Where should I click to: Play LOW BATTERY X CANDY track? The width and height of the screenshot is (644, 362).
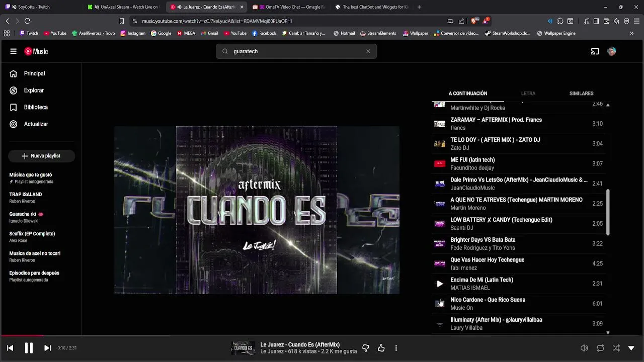coord(518,224)
